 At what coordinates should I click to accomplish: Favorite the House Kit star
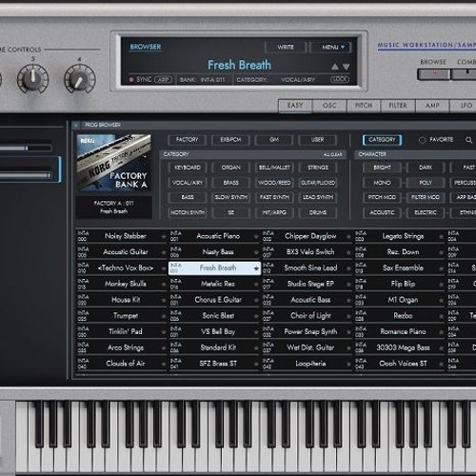tap(164, 300)
